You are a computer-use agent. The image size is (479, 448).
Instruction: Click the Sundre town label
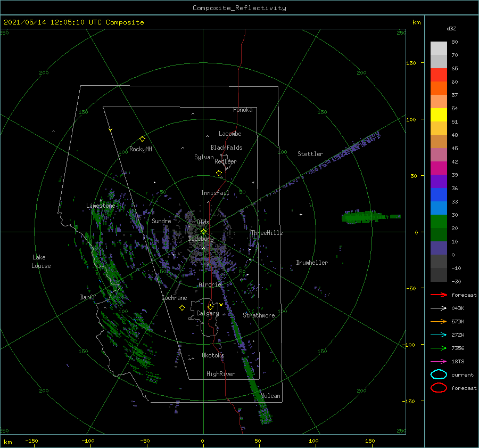coord(161,221)
